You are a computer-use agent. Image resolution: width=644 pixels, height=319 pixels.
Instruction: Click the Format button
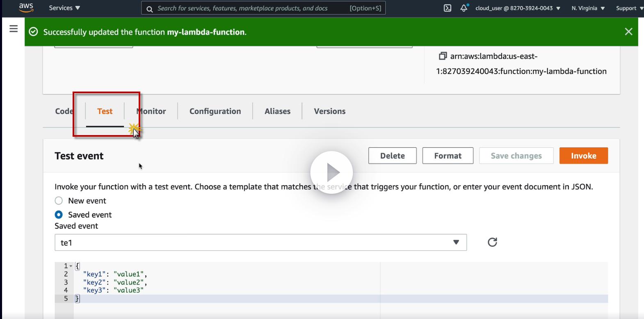coord(448,156)
